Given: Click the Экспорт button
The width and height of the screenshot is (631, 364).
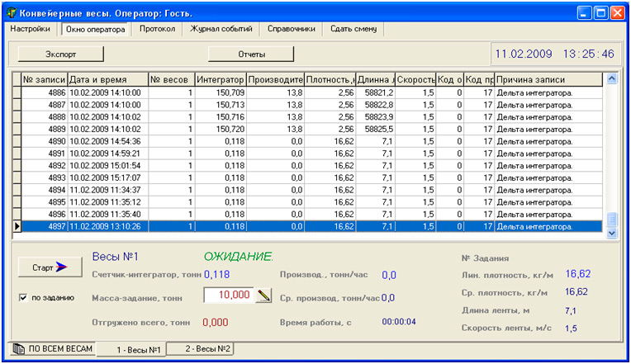Looking at the screenshot, I should point(60,54).
